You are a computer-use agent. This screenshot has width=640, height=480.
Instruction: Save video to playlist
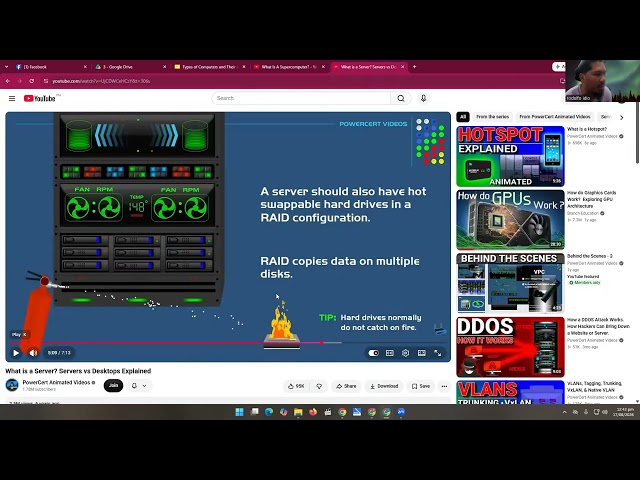click(x=421, y=386)
